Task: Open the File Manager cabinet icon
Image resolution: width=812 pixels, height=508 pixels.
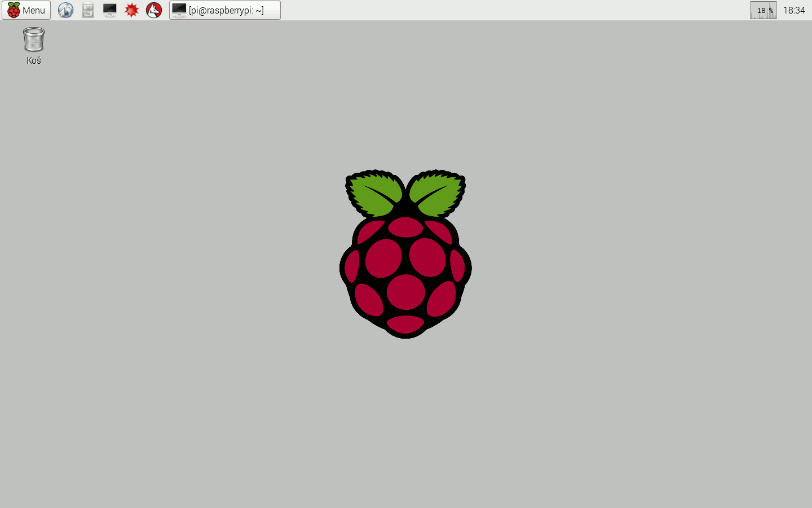Action: (87, 10)
